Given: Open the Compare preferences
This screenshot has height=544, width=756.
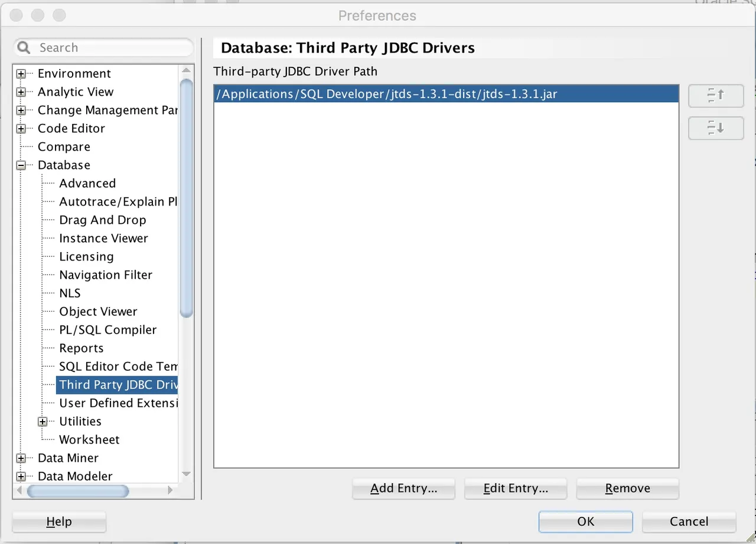Looking at the screenshot, I should pyautogui.click(x=64, y=147).
